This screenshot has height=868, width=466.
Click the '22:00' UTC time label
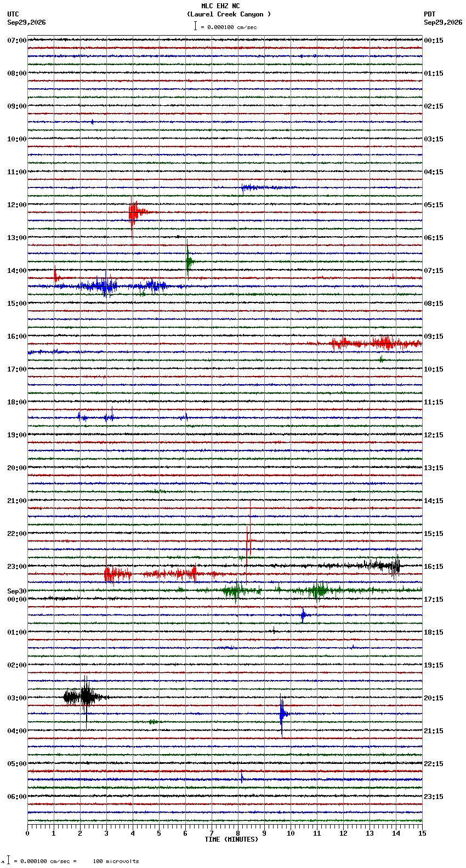point(17,534)
